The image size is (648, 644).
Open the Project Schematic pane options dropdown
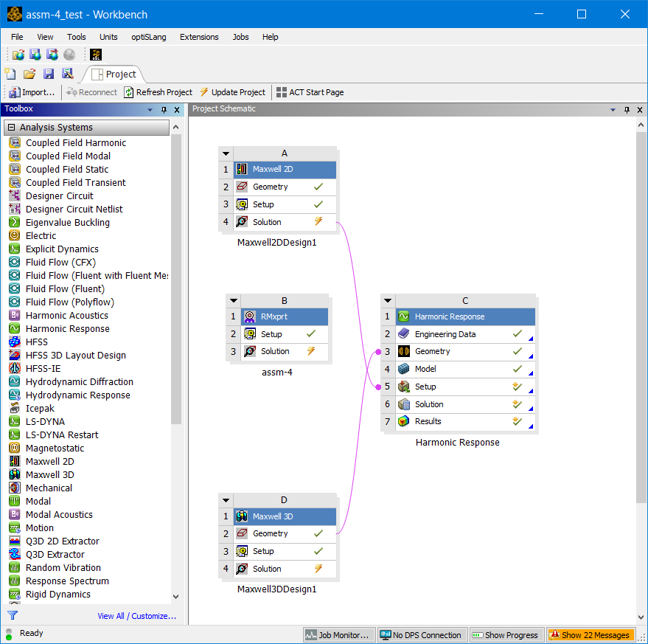[613, 110]
